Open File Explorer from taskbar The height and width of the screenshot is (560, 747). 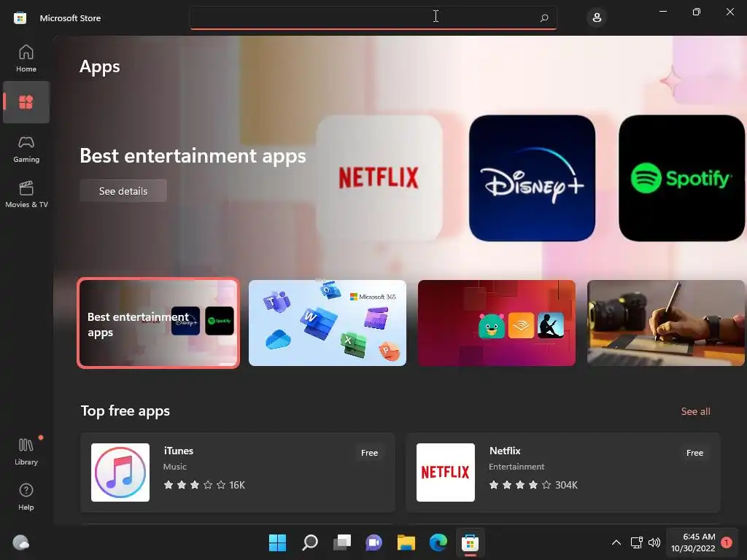406,542
